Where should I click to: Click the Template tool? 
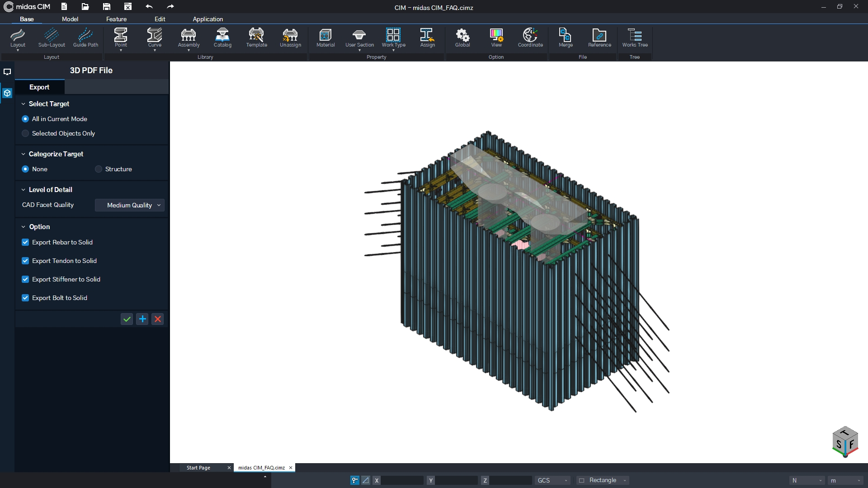tap(256, 38)
